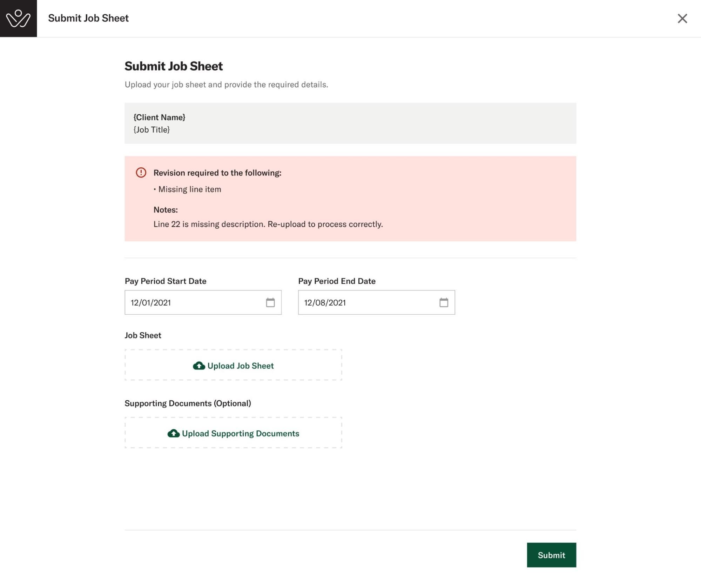Click the Client Name info card
Screen dimensions: 701x588
(350, 123)
